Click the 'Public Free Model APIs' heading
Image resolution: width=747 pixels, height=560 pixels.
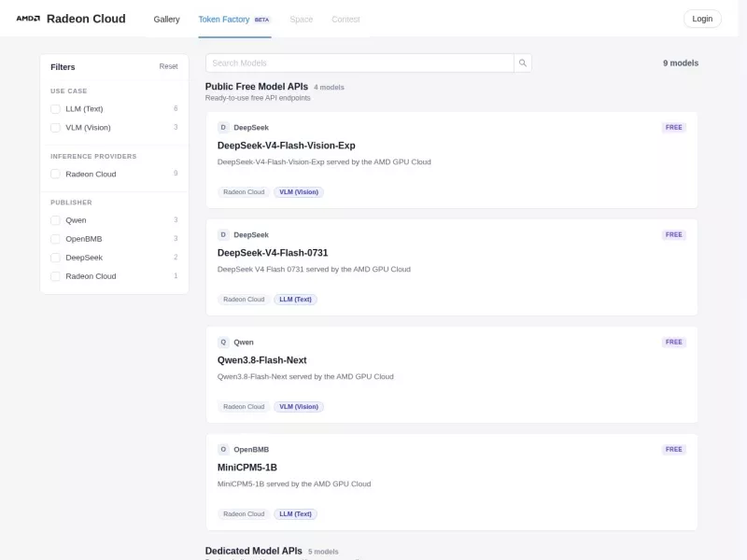257,87
